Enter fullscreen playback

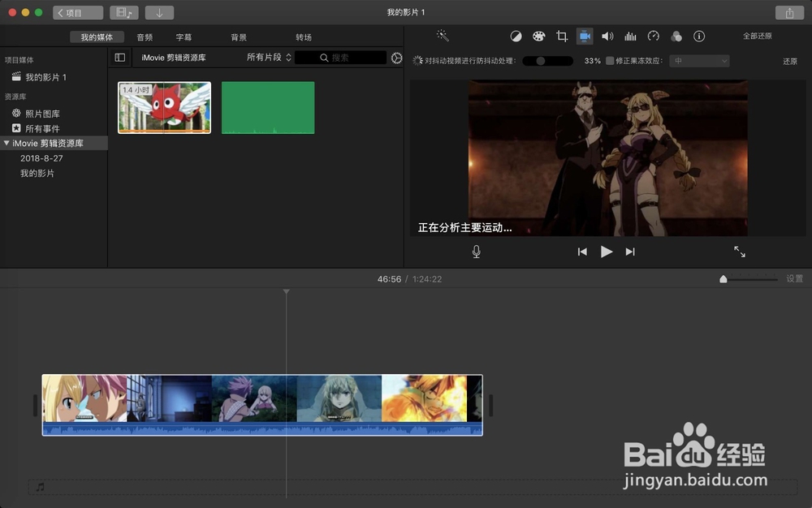[740, 252]
